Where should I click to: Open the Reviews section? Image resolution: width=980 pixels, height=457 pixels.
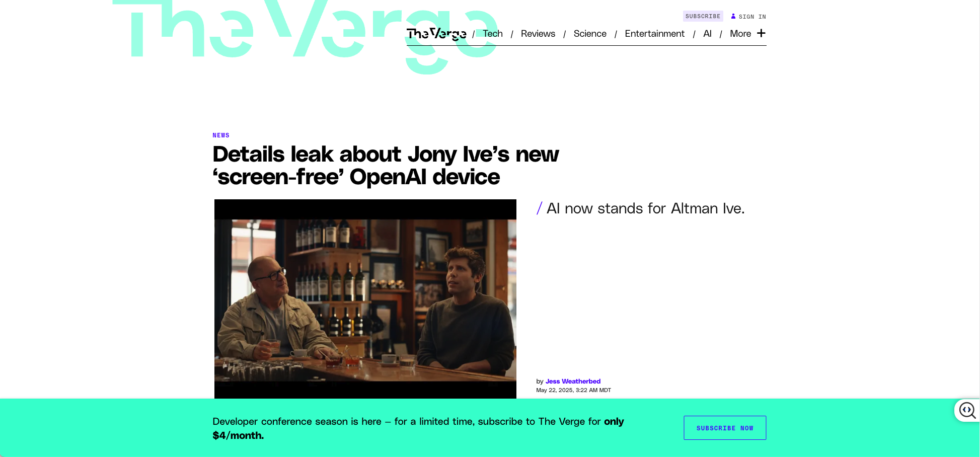point(538,34)
